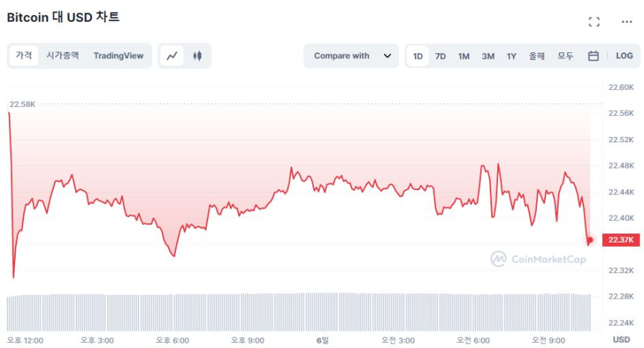Select the 모두 (all) time range
The width and height of the screenshot is (644, 348).
pyautogui.click(x=565, y=56)
